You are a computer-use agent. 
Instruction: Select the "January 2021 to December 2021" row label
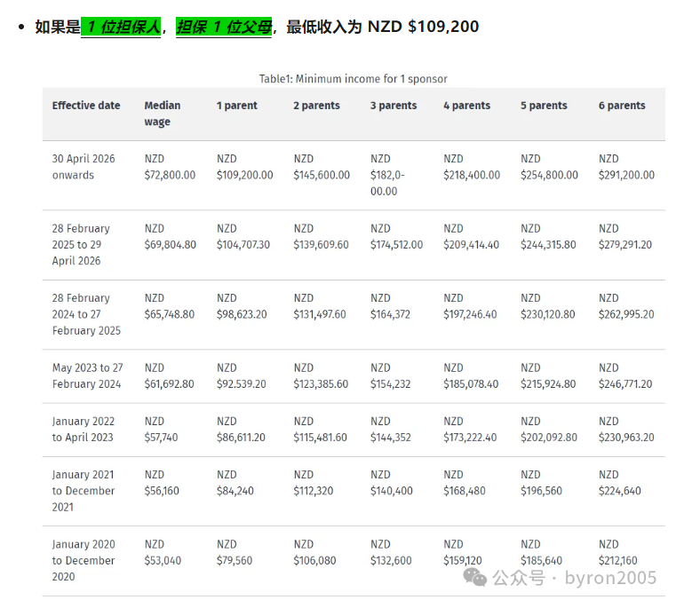tap(83, 491)
